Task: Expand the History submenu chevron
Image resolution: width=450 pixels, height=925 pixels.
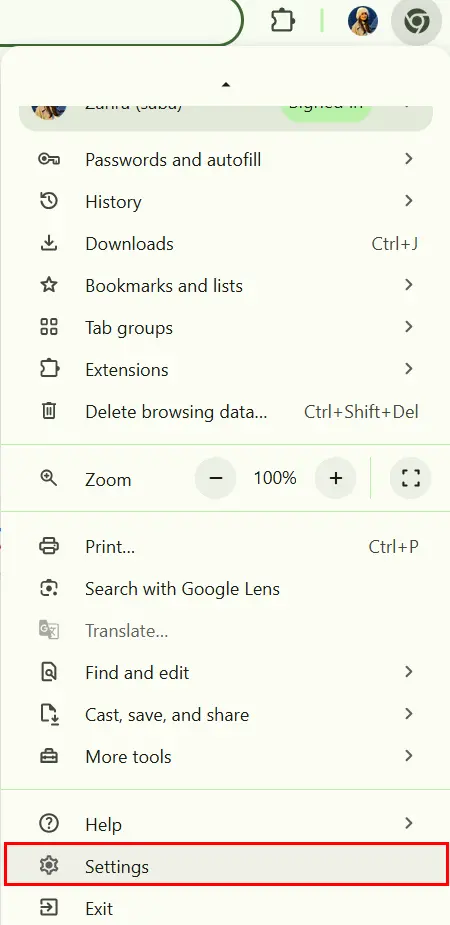Action: pos(409,201)
